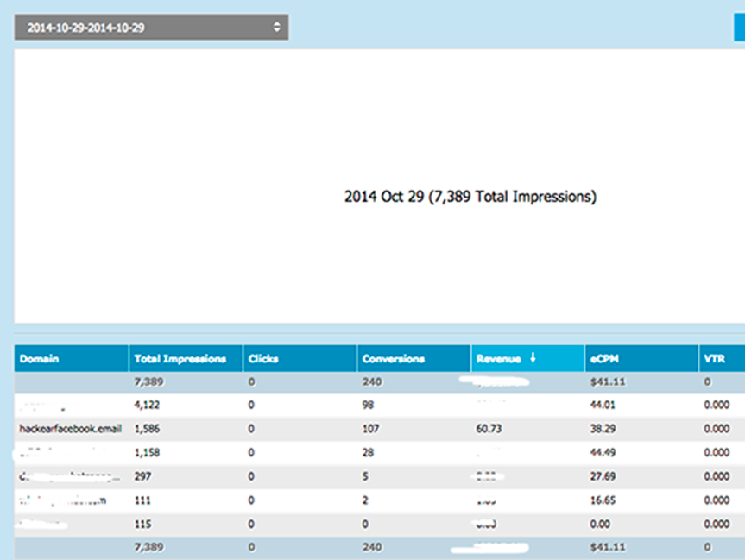The width and height of the screenshot is (745, 560).
Task: Click the 1,158 impressions cell
Action: pyautogui.click(x=147, y=453)
